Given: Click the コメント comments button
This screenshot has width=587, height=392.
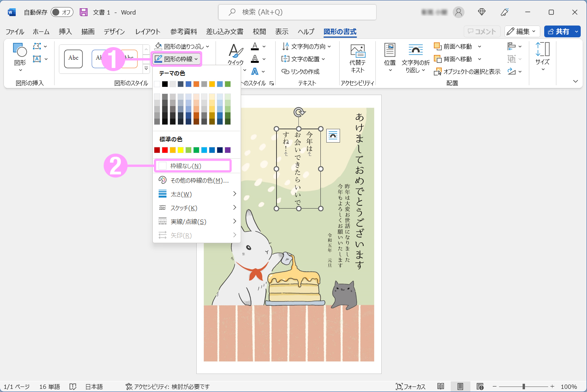Looking at the screenshot, I should 482,31.
